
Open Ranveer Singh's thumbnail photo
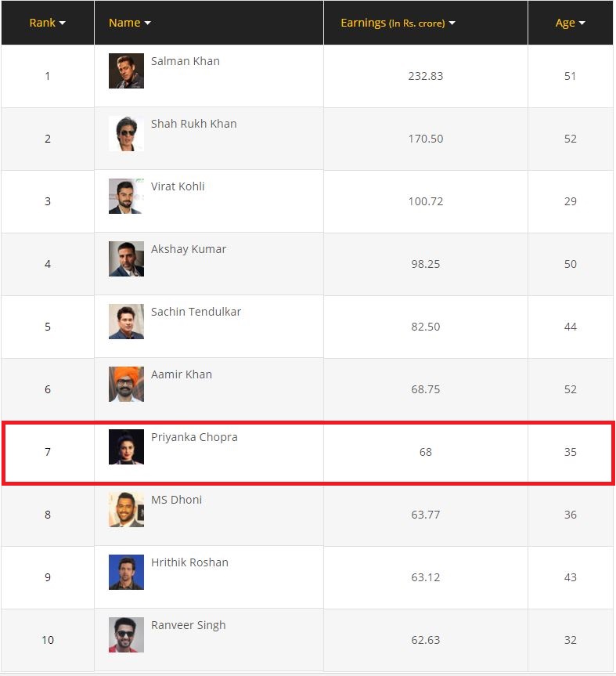tap(126, 634)
